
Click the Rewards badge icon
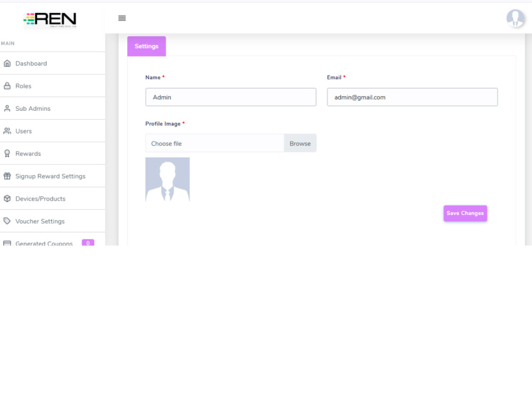coord(7,154)
